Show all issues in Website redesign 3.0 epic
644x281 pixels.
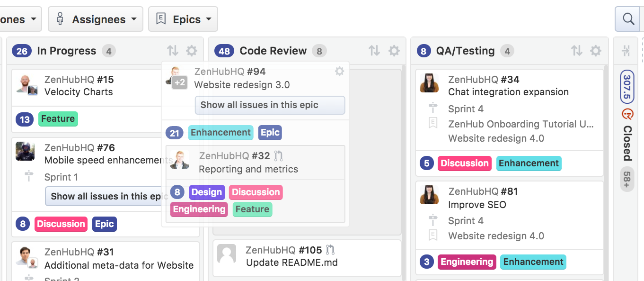coord(270,105)
